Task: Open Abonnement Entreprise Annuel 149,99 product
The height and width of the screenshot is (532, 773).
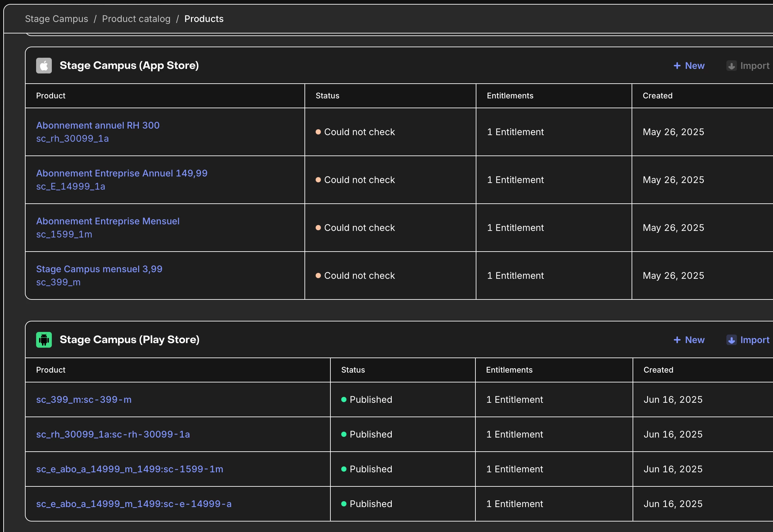Action: tap(122, 173)
